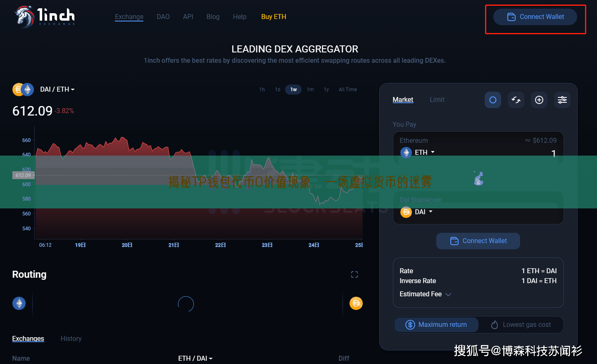
Task: Open the DAI token selector dropdown
Action: (423, 212)
